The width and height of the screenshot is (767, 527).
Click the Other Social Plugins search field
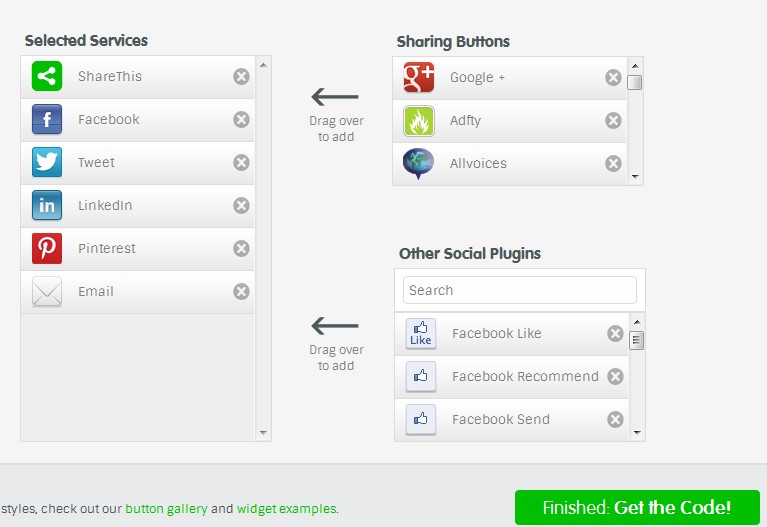[x=520, y=290]
